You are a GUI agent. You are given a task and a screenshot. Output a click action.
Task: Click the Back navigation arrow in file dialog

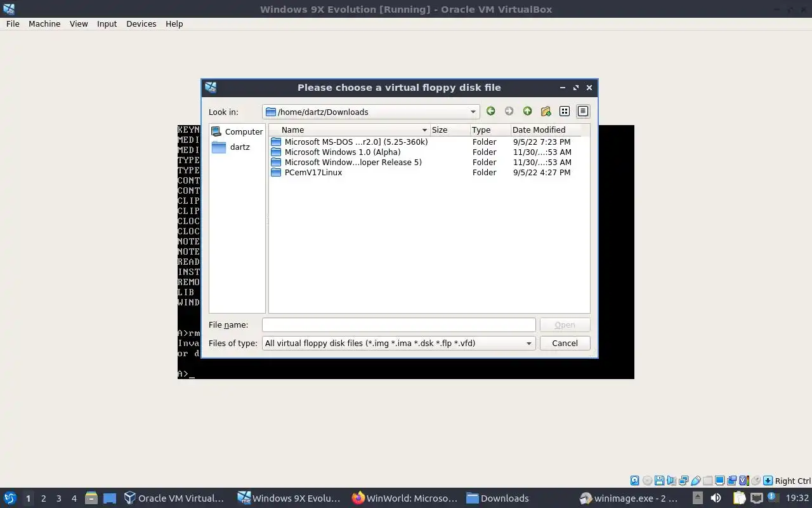(x=490, y=111)
